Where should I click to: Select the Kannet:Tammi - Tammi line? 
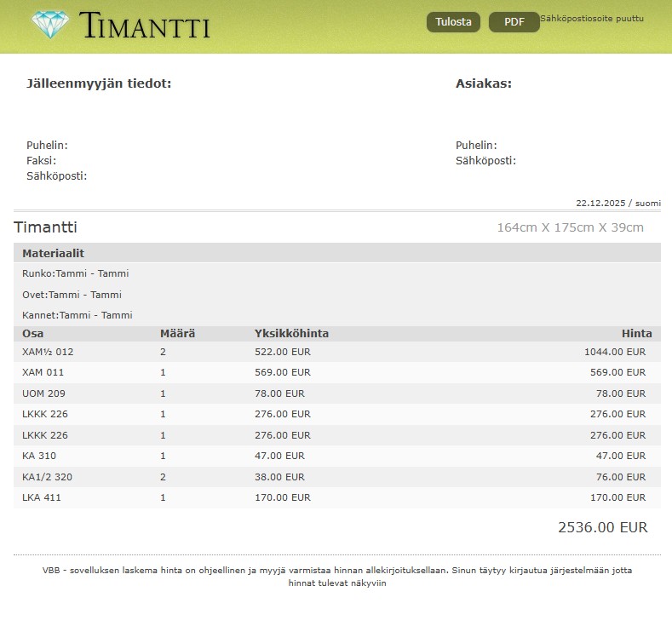coord(77,315)
